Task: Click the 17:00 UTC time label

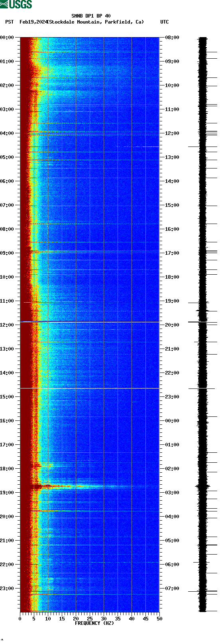Action: (172, 253)
